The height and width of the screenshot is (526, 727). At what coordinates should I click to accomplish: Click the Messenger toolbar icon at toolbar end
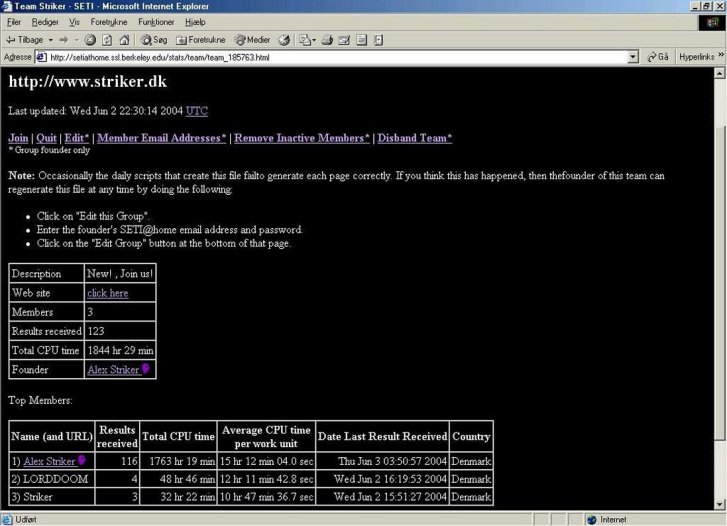tap(379, 40)
